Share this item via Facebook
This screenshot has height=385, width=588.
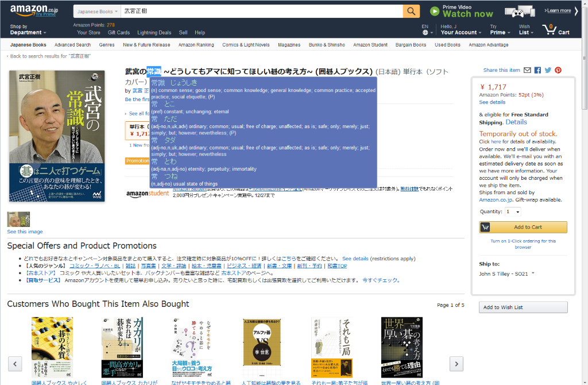537,70
